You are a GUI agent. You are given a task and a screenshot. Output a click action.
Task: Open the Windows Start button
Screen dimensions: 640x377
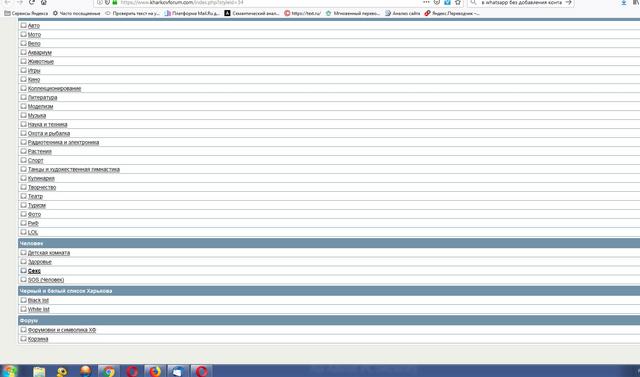[9, 371]
